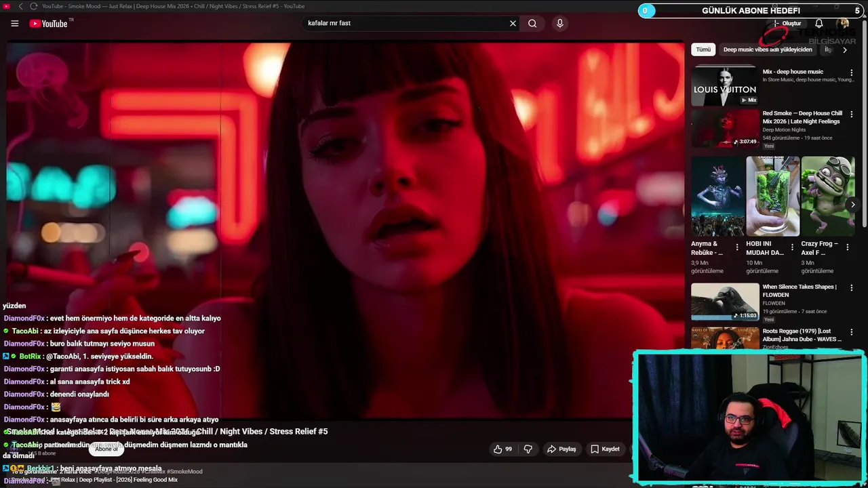This screenshot has height=488, width=868.
Task: Open 'When Silence Takes Shapes | FLOWDEN' video
Action: pyautogui.click(x=800, y=291)
